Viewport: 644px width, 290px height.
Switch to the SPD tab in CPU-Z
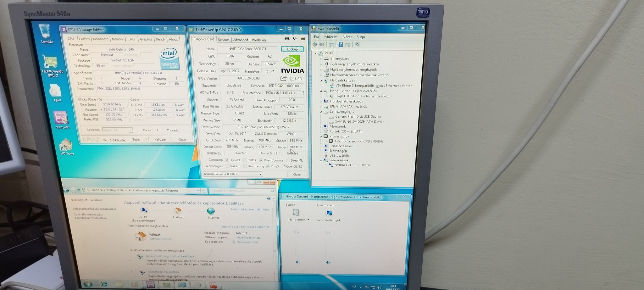tap(131, 39)
